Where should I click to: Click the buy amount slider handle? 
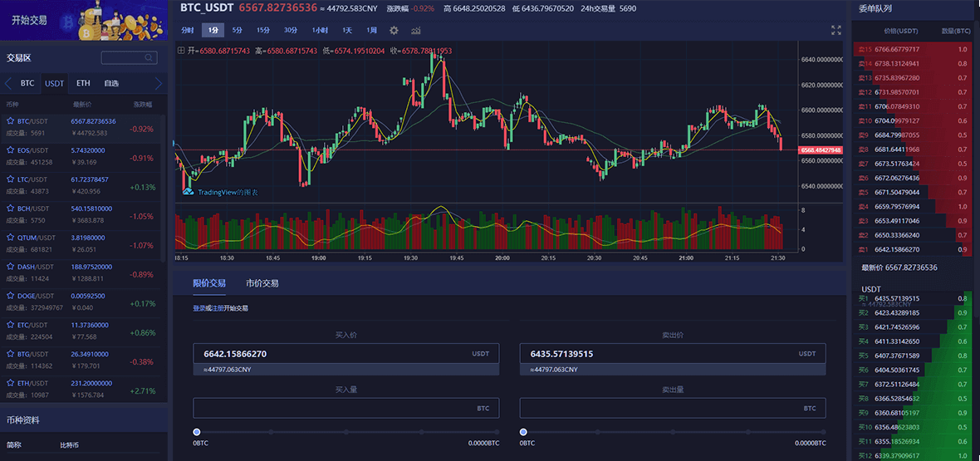click(x=197, y=432)
